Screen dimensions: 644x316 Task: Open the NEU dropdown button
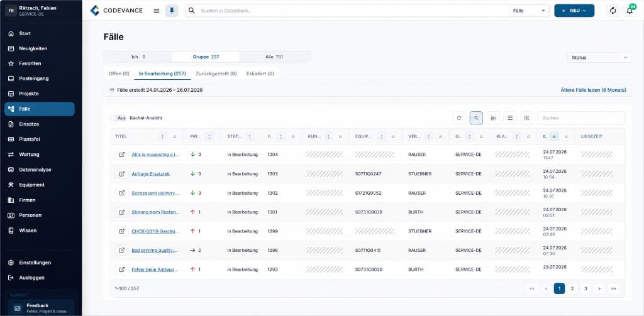tap(574, 11)
